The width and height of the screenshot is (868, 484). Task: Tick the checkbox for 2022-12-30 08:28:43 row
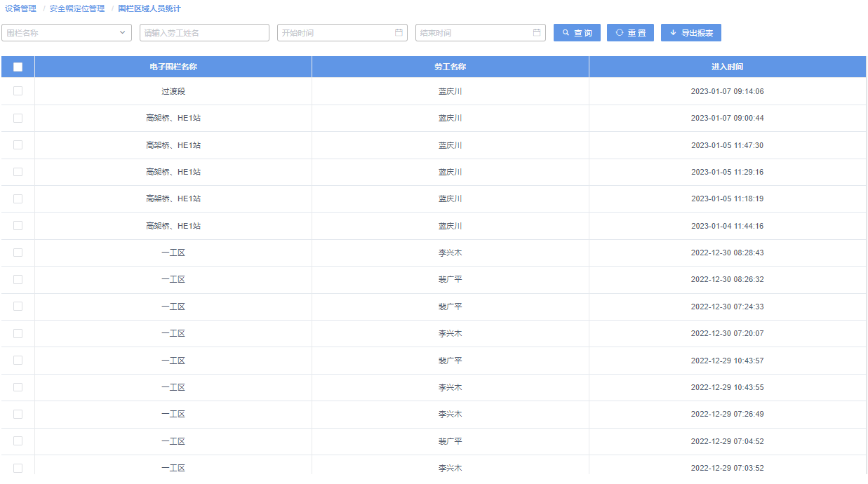18,253
